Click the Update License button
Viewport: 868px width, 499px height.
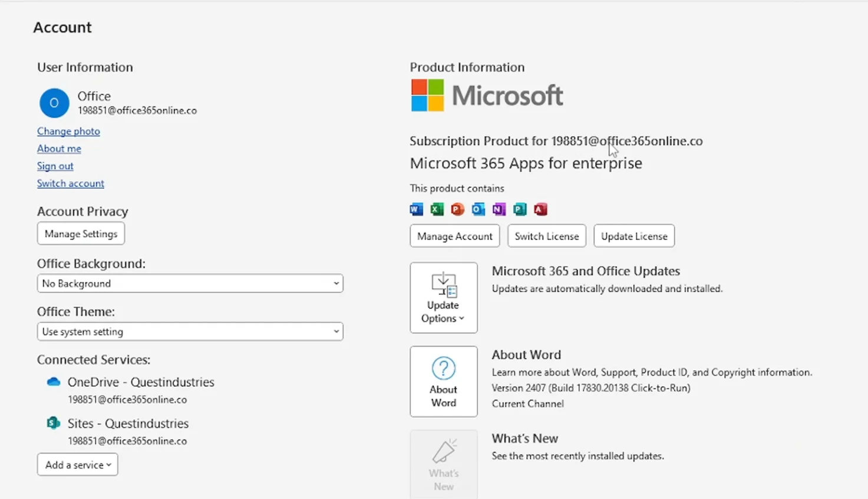pyautogui.click(x=634, y=236)
